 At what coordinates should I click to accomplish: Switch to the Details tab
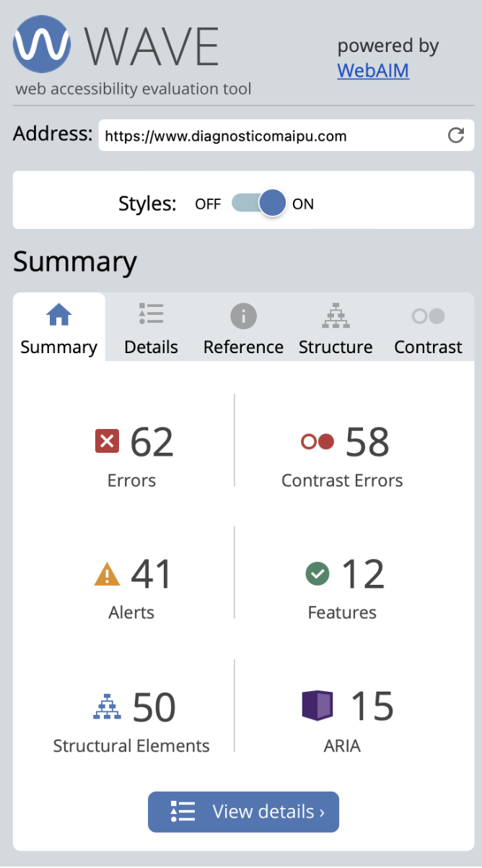(x=151, y=329)
